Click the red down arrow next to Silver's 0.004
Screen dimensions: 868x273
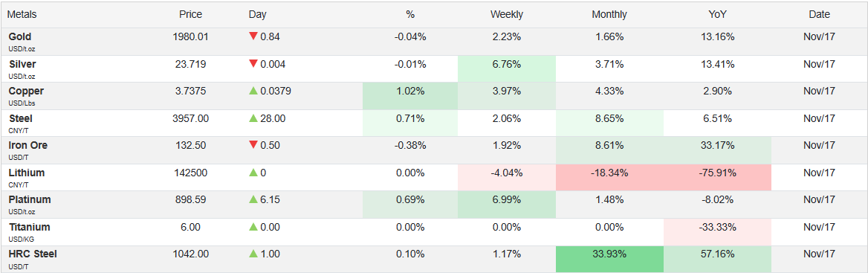tap(253, 64)
